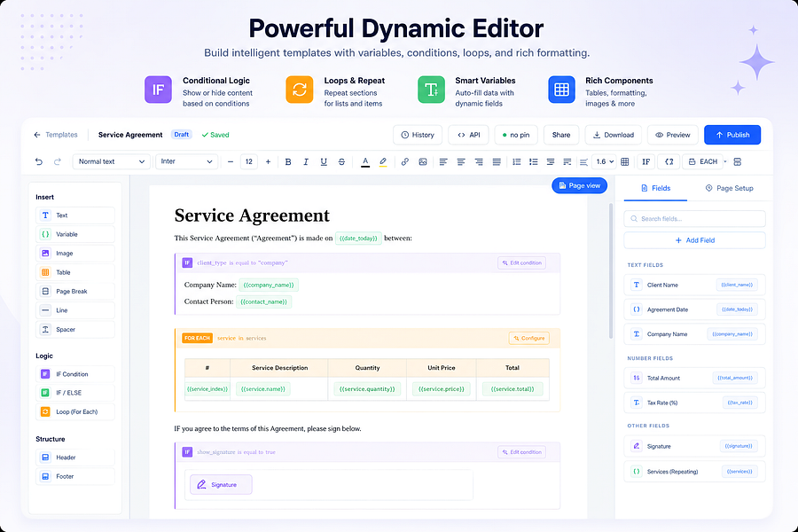Align text left

click(443, 162)
